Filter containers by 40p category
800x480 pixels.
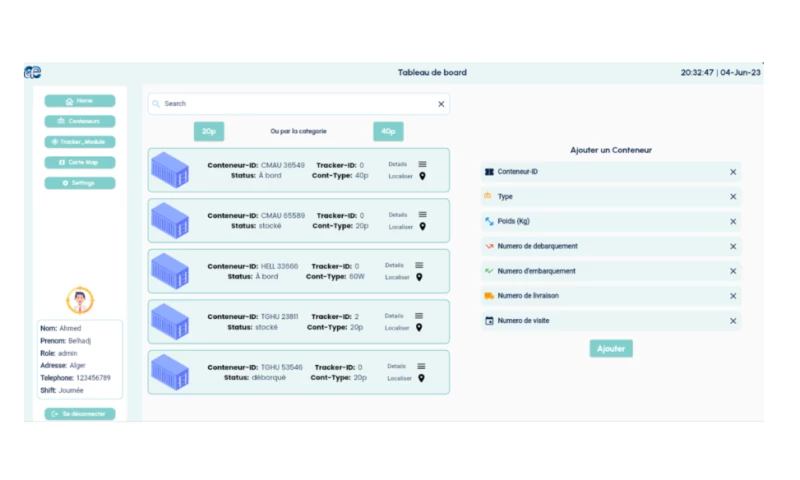click(388, 131)
